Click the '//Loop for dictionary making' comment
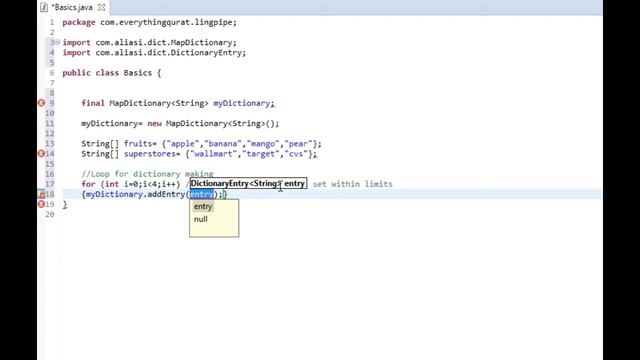 pos(147,174)
